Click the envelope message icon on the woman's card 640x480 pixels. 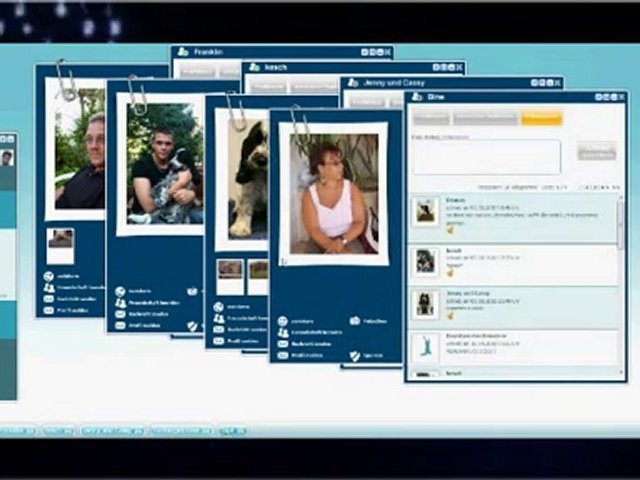pos(283,344)
